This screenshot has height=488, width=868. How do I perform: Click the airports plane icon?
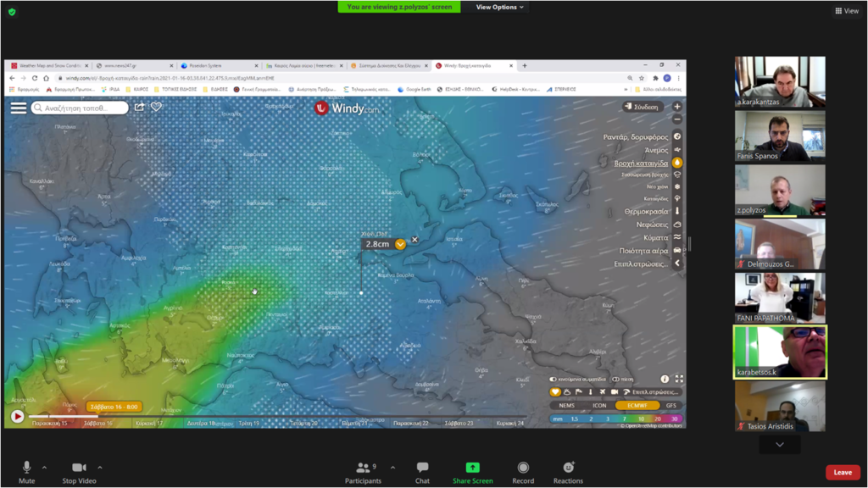tap(602, 392)
